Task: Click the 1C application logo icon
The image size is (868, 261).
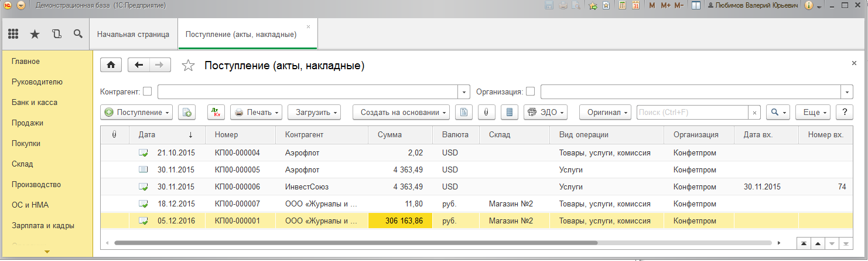Action: (x=8, y=6)
